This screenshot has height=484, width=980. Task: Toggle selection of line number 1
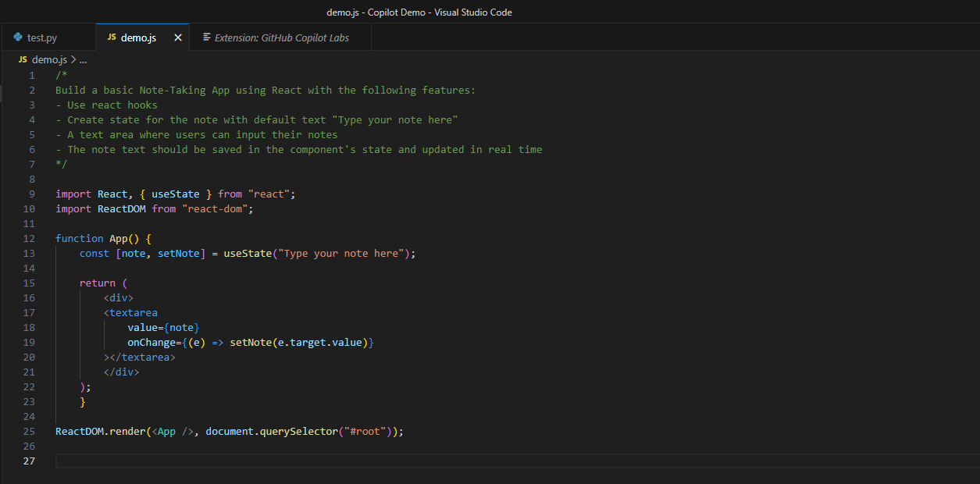(x=32, y=75)
